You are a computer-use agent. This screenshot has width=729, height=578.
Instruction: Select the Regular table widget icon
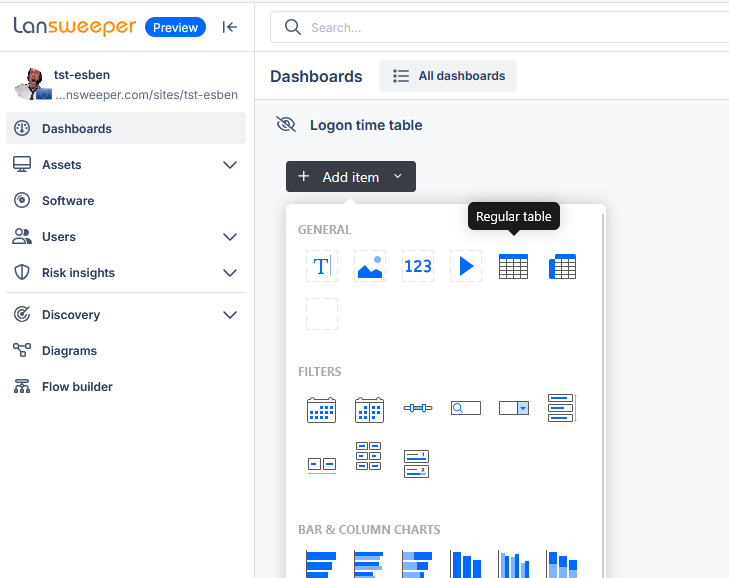513,266
